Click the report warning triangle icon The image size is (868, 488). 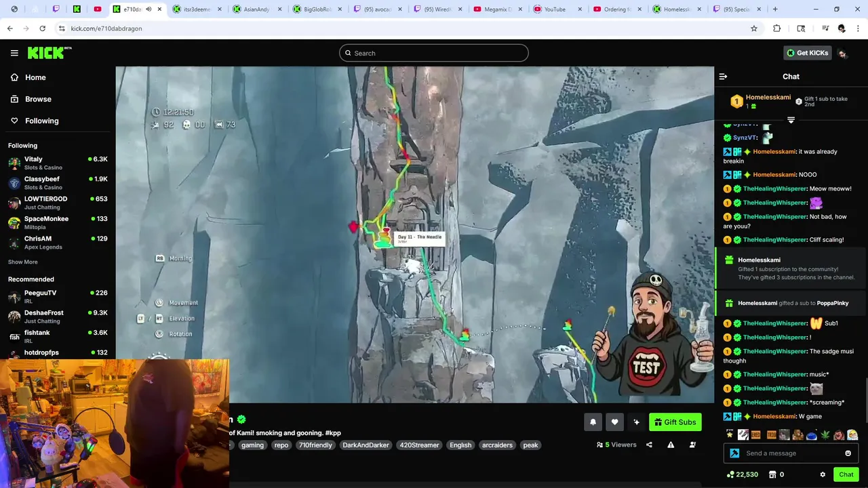click(671, 445)
